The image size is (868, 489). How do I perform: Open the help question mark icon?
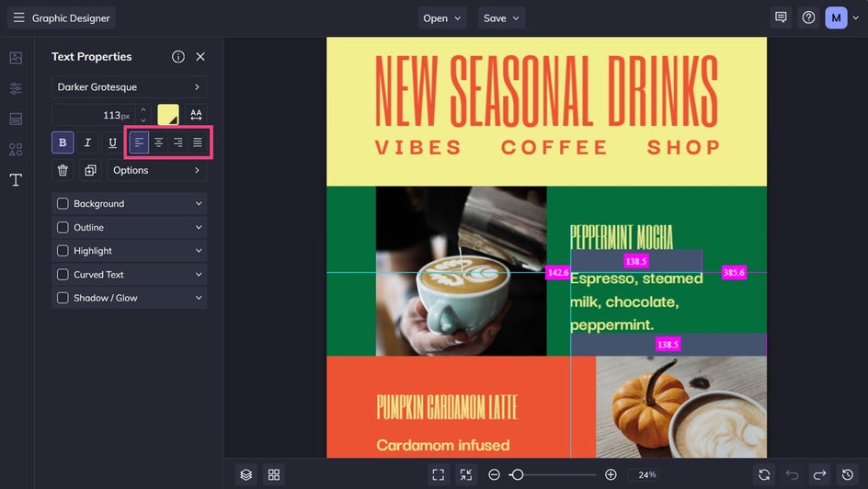click(x=808, y=17)
